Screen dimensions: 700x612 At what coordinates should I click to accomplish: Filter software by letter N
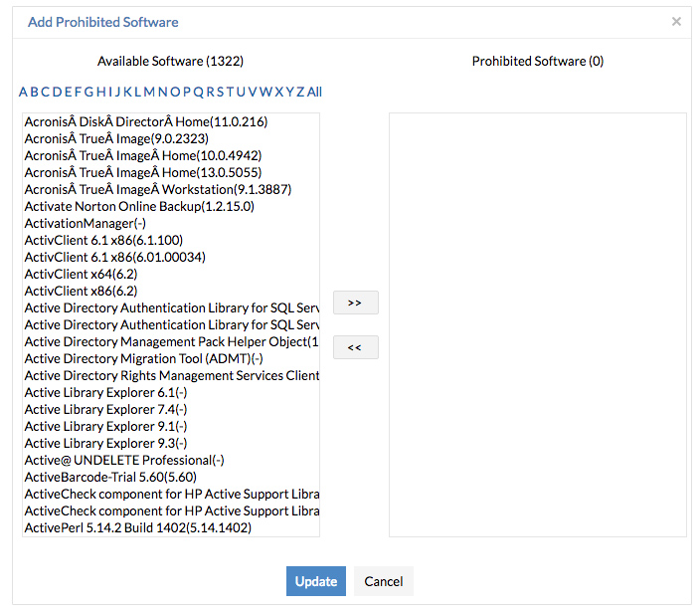[163, 92]
